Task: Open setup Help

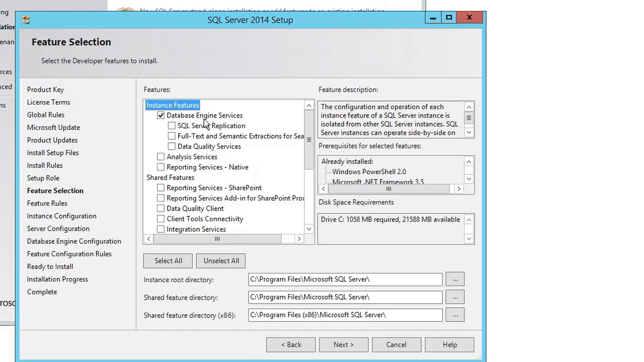Action: coord(450,344)
